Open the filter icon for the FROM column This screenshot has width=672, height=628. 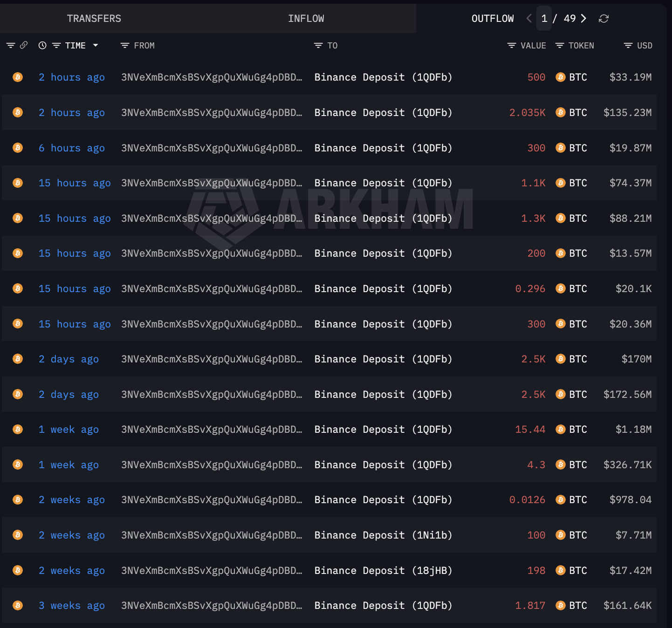coord(124,45)
